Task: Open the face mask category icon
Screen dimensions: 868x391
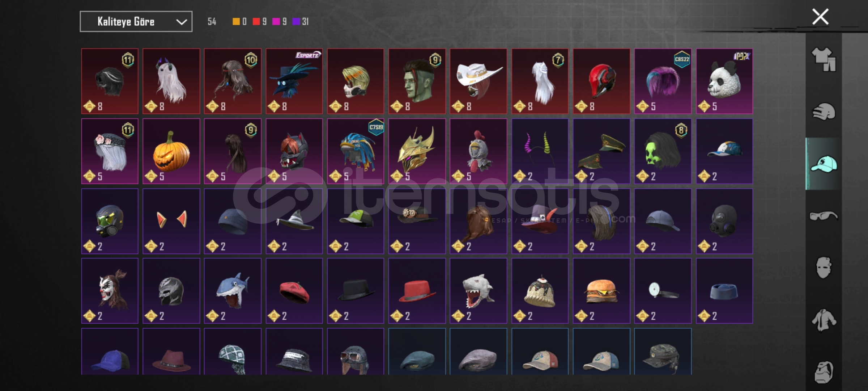Action: (824, 268)
